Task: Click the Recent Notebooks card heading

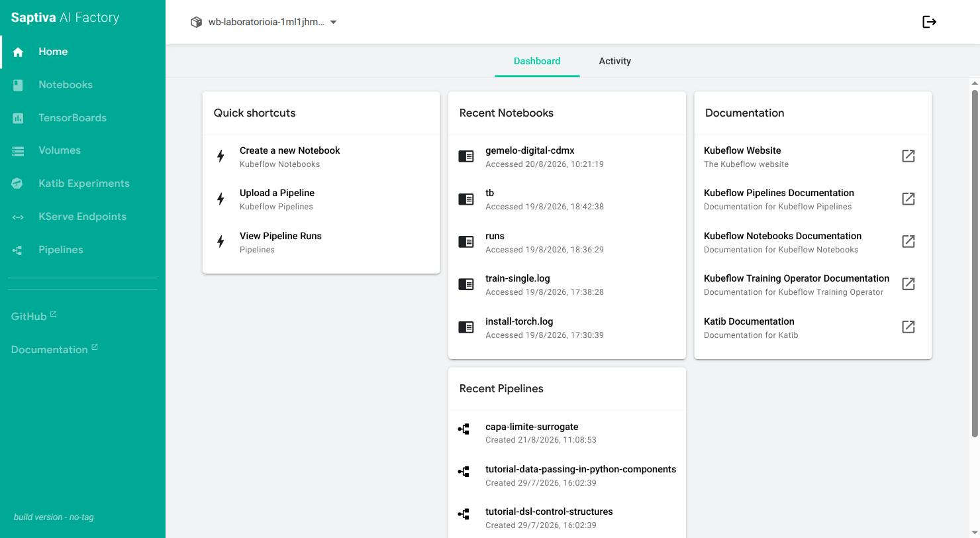Action: click(507, 113)
